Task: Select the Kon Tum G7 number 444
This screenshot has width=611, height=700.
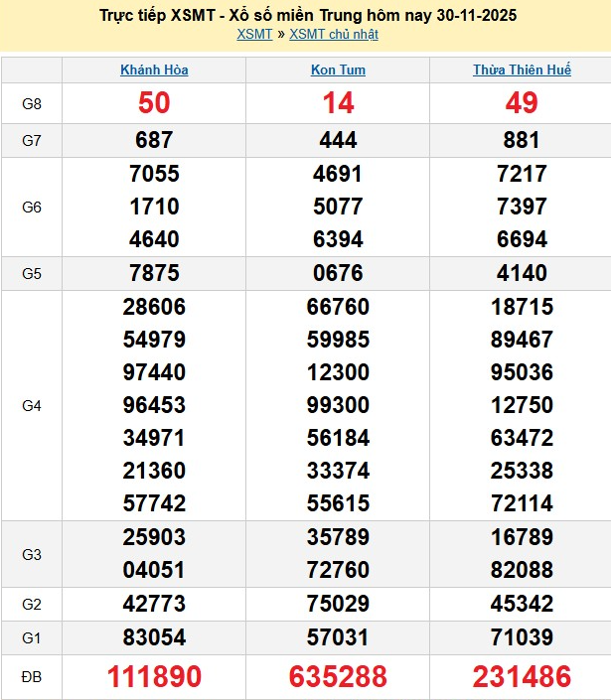Action: (x=338, y=141)
